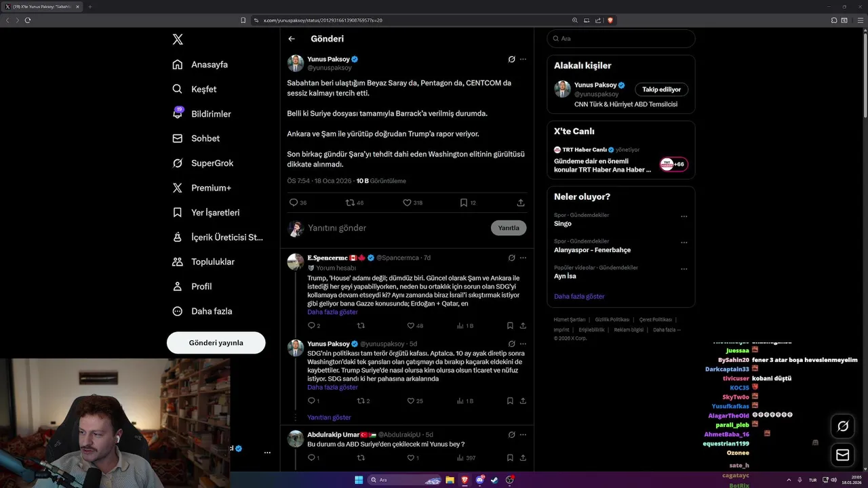Bookmark E.Spencermc reply
The height and width of the screenshot is (488, 868).
[x=510, y=326]
